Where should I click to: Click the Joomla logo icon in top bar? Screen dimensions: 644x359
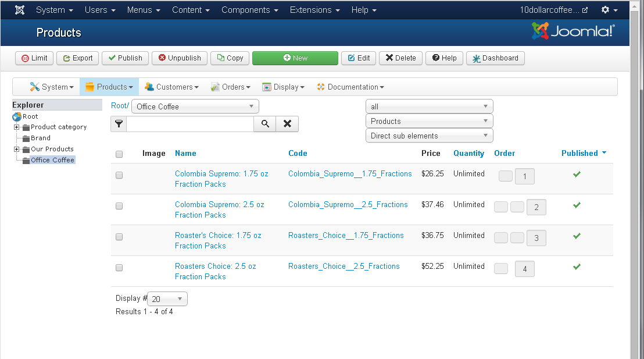point(19,10)
